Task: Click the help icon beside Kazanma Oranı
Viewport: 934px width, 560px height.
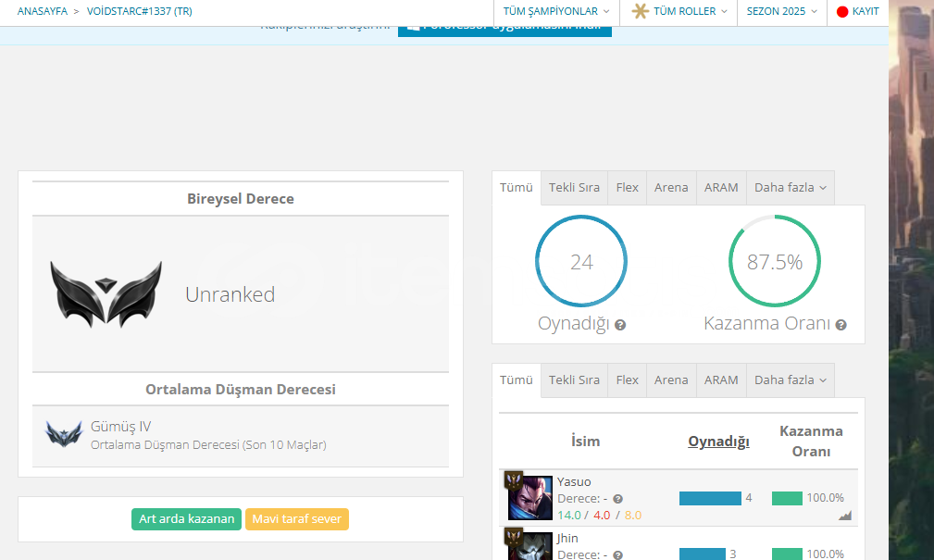Action: pos(841,325)
